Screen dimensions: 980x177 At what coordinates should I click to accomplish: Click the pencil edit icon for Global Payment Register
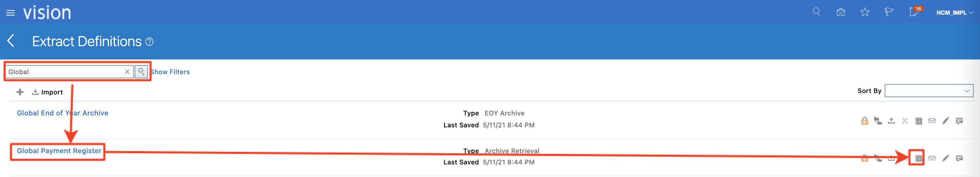pos(945,158)
